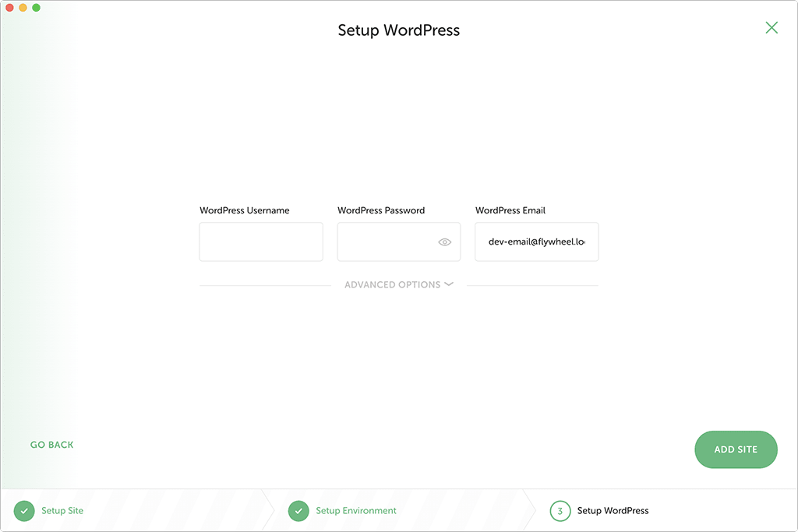798x532 pixels.
Task: Click the WordPress Email label
Action: pyautogui.click(x=510, y=210)
